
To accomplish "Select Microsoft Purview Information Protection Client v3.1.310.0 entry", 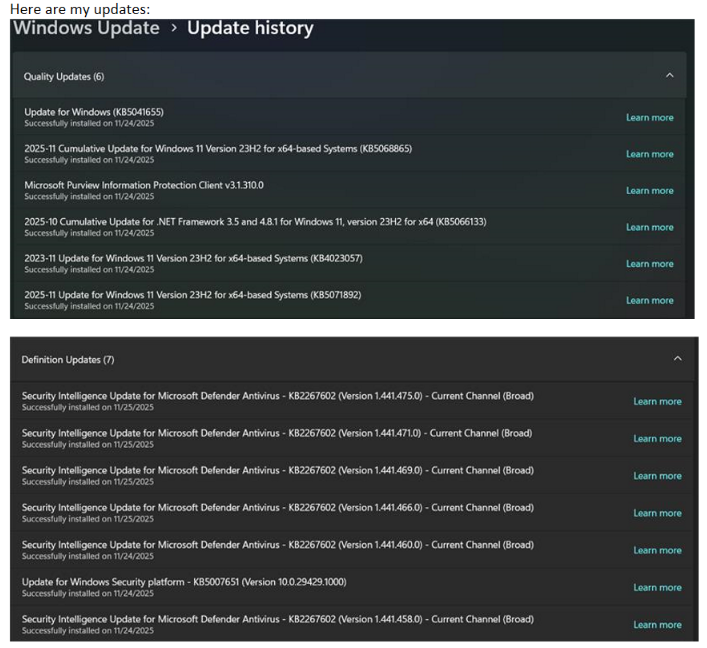I will pyautogui.click(x=349, y=190).
